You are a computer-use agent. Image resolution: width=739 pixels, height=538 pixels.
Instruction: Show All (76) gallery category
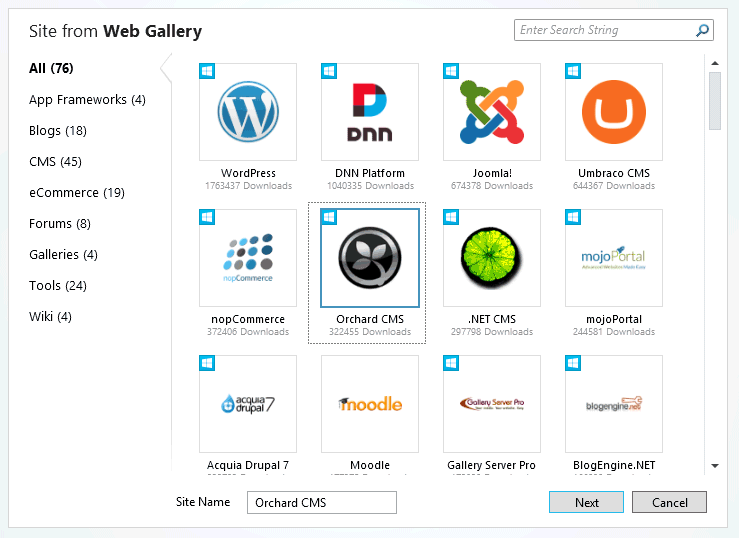click(x=51, y=68)
